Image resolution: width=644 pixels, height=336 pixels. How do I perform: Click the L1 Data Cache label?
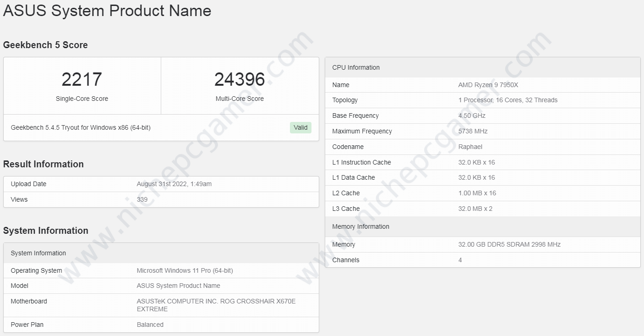(x=354, y=177)
